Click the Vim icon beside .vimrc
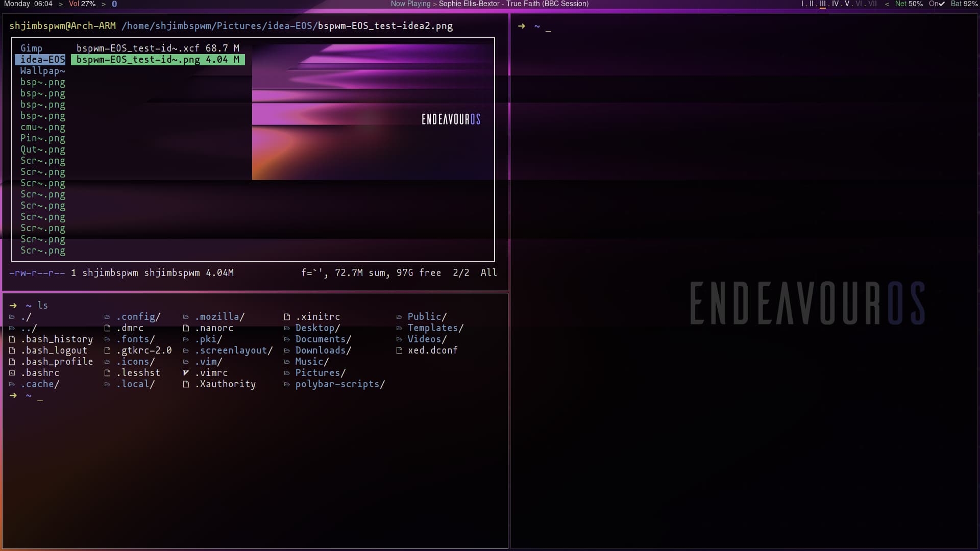 [186, 373]
